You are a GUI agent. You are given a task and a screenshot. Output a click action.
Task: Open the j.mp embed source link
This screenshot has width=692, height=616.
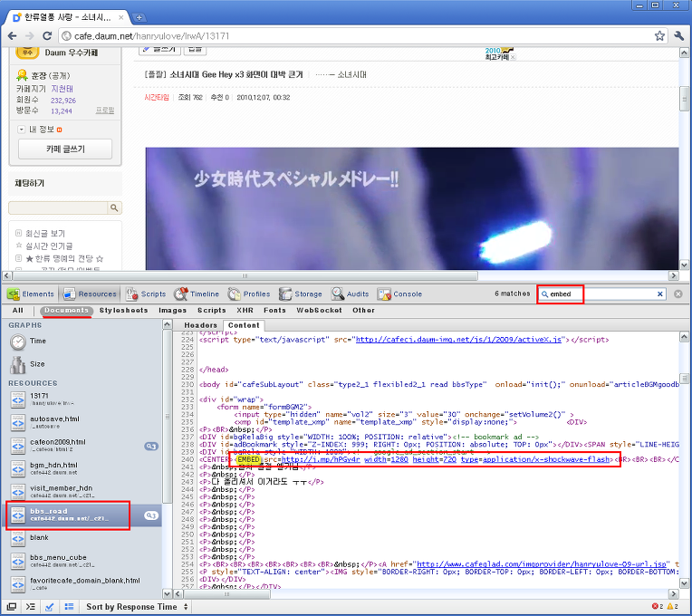pos(321,459)
